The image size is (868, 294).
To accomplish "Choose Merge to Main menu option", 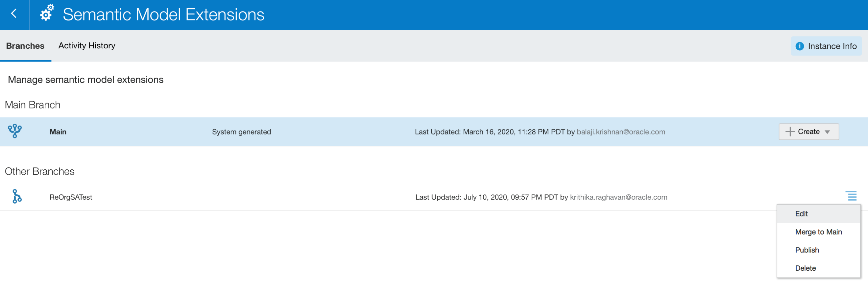I will (818, 232).
